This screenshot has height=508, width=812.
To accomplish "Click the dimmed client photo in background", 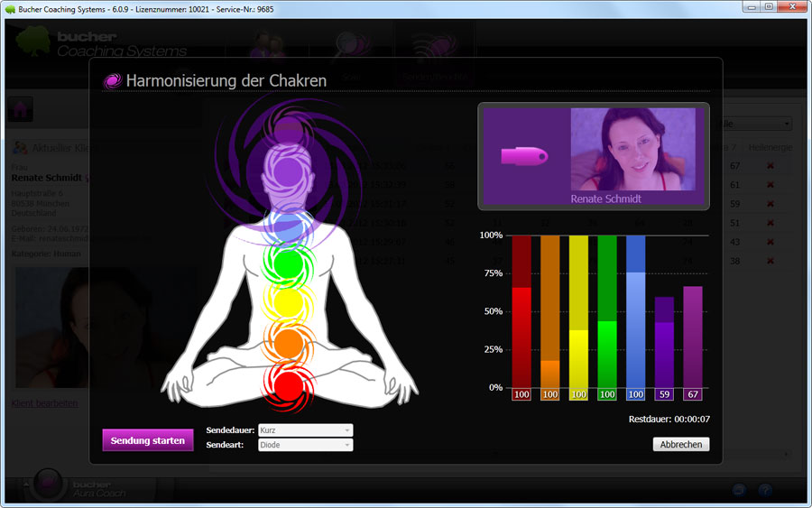I will coord(106,328).
